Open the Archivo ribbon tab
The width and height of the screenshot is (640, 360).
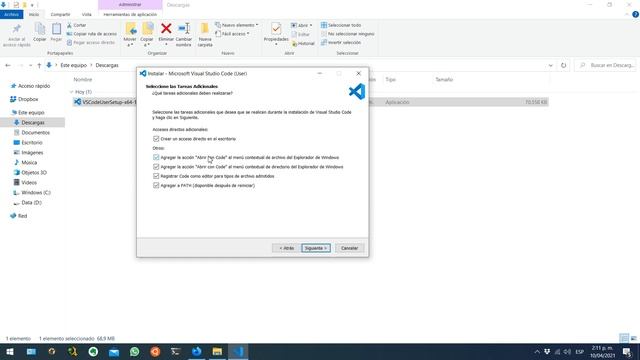click(11, 14)
